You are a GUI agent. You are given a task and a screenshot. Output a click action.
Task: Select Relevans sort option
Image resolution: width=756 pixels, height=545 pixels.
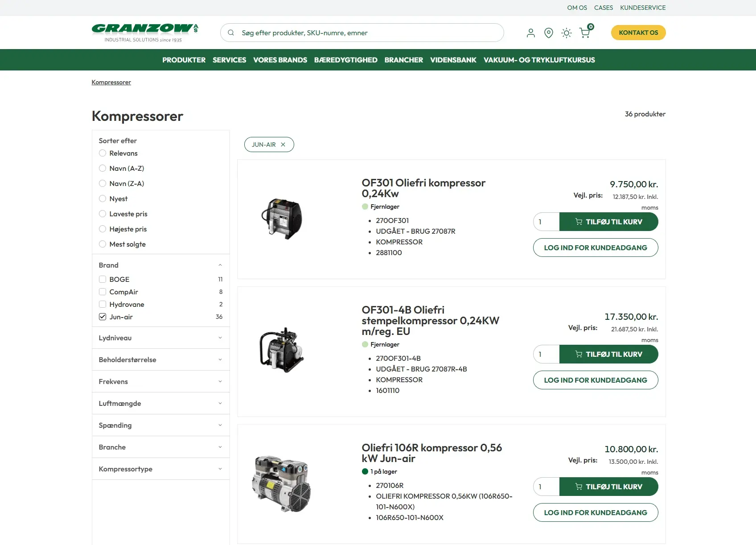click(x=103, y=153)
